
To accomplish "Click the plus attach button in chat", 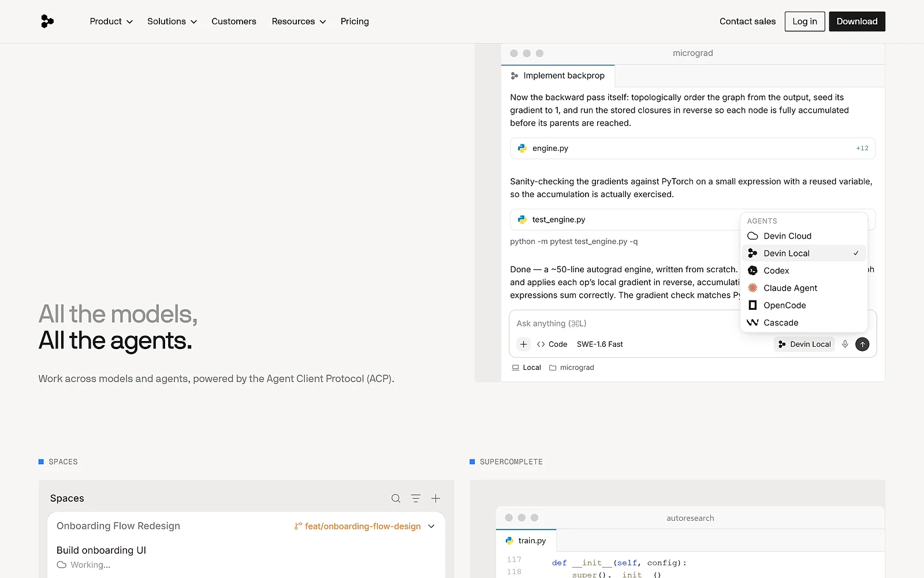I will (523, 344).
